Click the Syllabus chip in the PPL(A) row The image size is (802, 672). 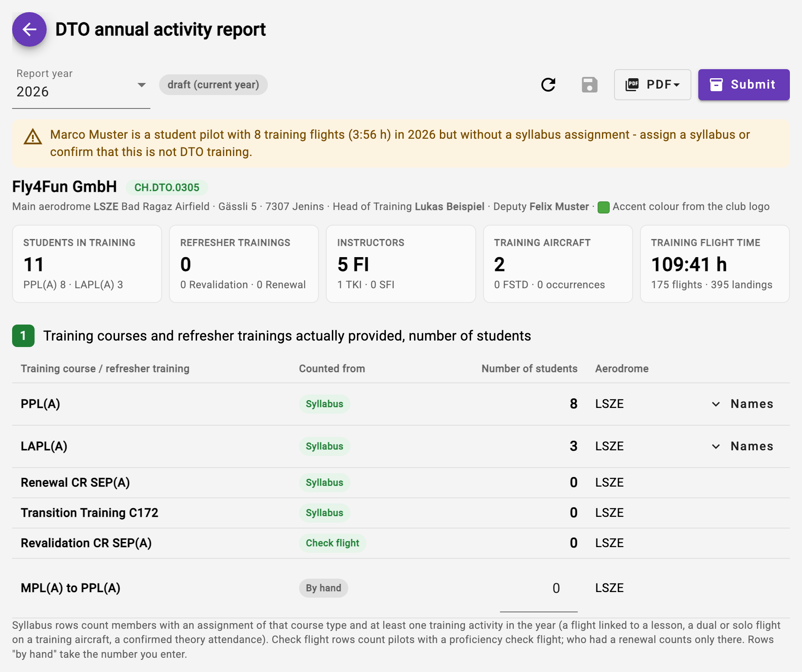click(x=325, y=404)
